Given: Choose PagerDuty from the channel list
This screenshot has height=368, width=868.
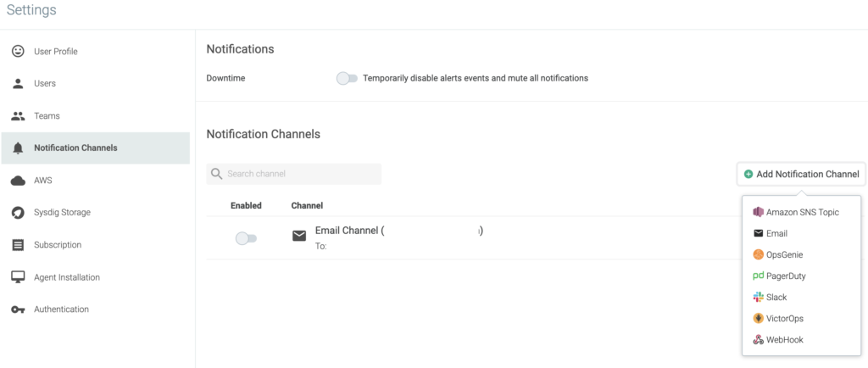Looking at the screenshot, I should point(784,276).
